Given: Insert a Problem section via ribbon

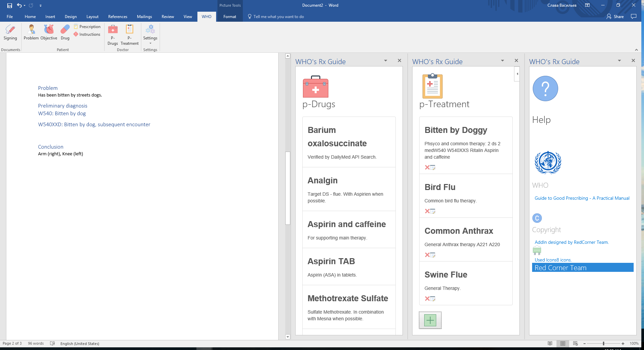Looking at the screenshot, I should (x=31, y=33).
